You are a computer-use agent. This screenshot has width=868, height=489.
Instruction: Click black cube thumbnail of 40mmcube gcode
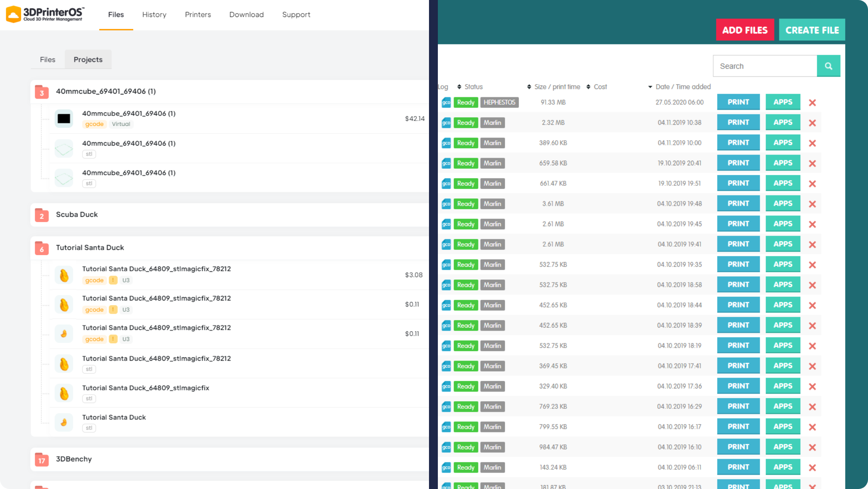(x=64, y=119)
